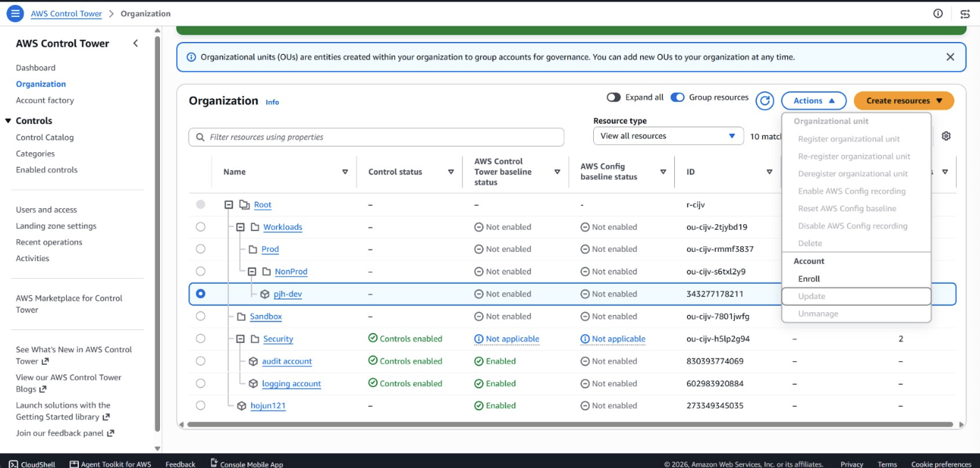Click the folder icon next to Sandbox

241,317
